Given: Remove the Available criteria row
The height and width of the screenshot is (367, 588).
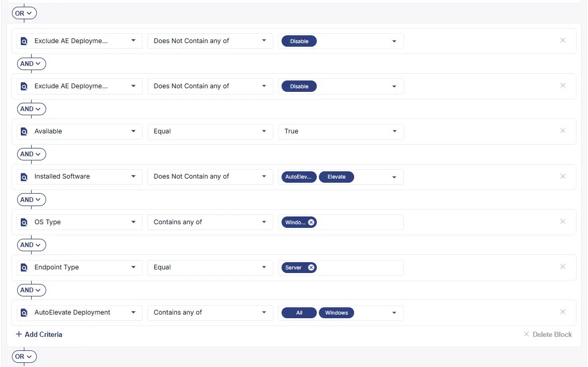Looking at the screenshot, I should point(563,131).
